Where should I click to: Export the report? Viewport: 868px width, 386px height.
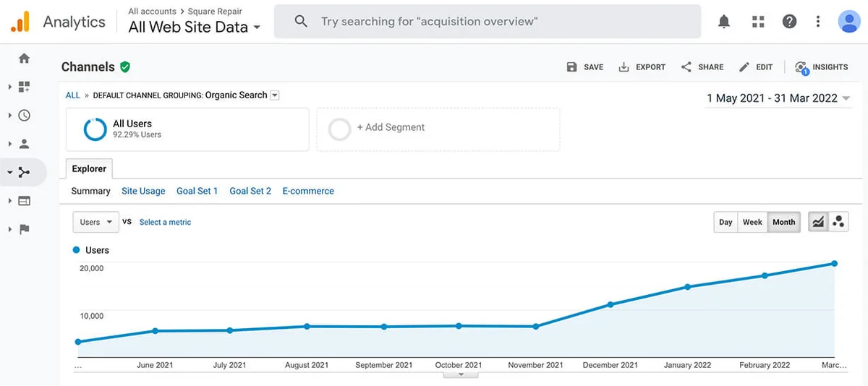642,67
